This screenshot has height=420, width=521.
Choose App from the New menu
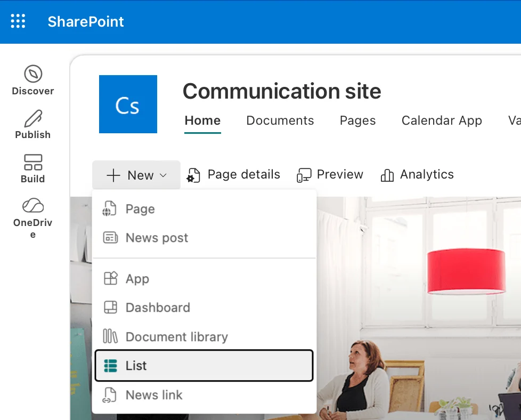(204, 279)
